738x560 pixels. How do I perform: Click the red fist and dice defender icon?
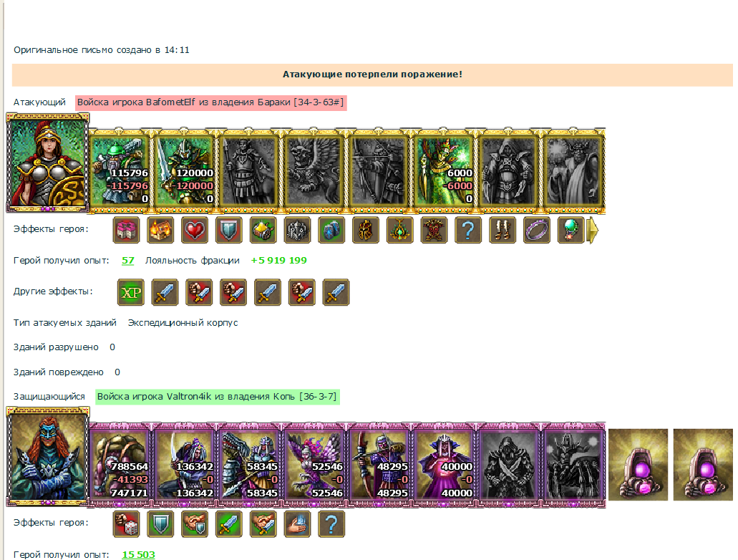click(x=126, y=523)
